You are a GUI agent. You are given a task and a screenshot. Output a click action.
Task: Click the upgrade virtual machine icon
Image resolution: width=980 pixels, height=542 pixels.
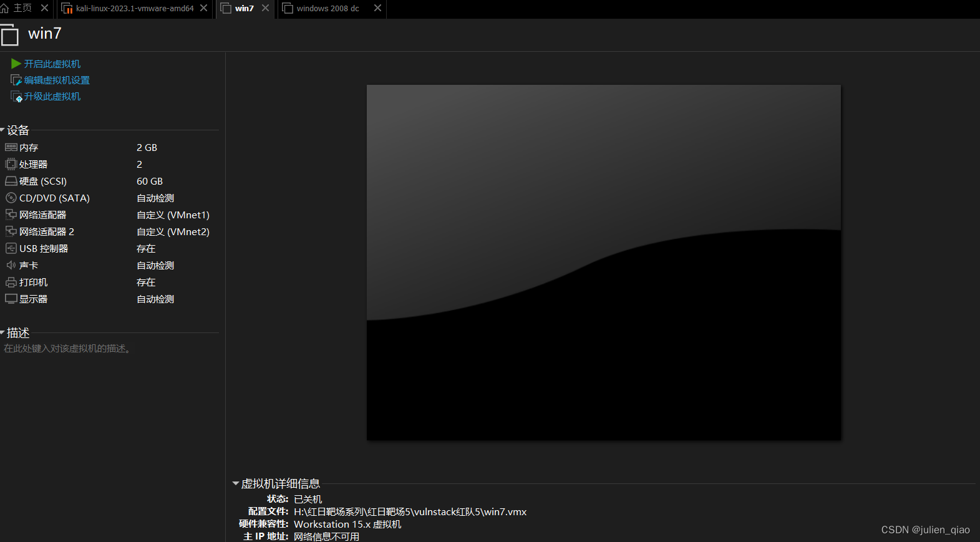click(16, 96)
